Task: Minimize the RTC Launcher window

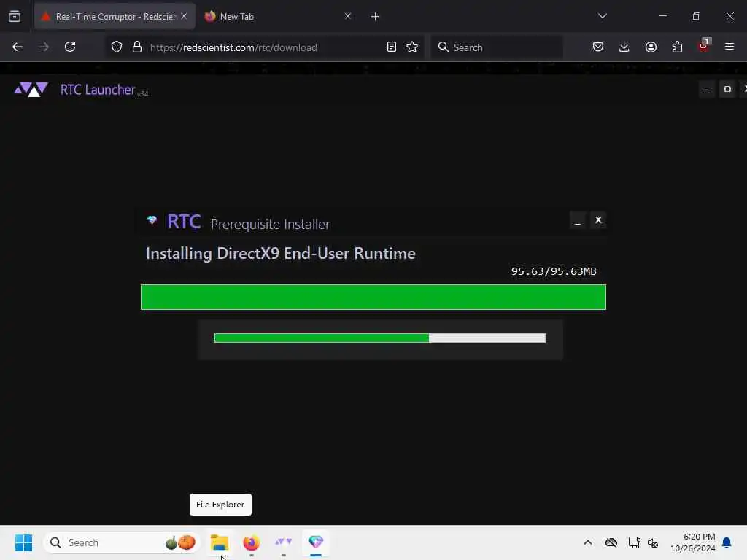Action: 707,90
